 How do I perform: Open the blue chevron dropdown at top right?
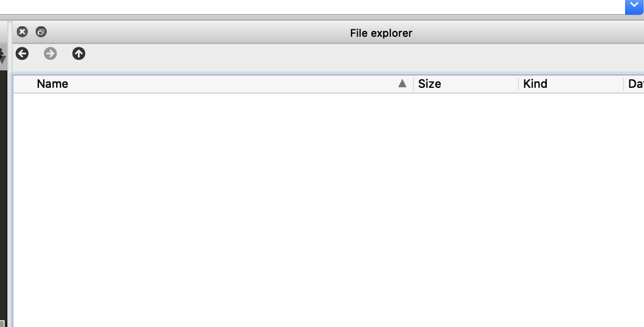pos(634,6)
